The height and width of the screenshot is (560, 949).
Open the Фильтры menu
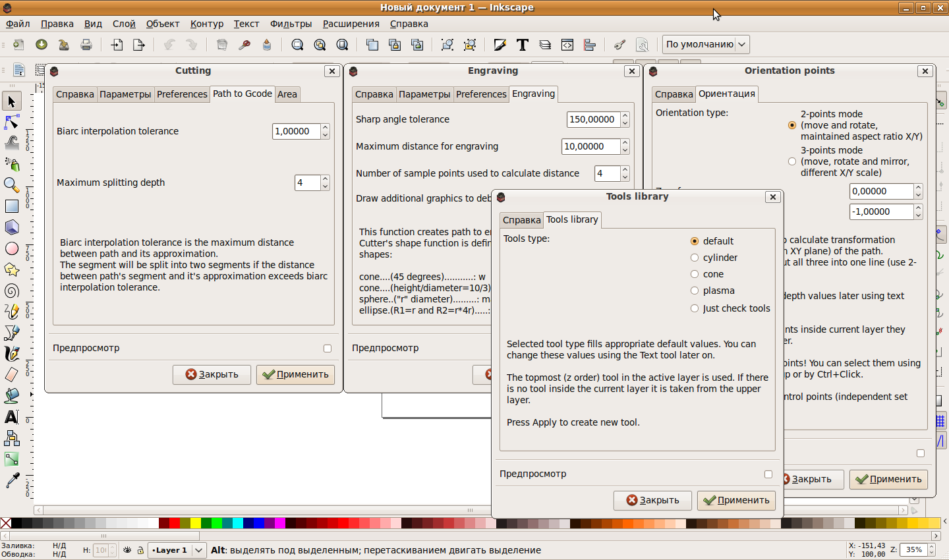[x=291, y=24]
